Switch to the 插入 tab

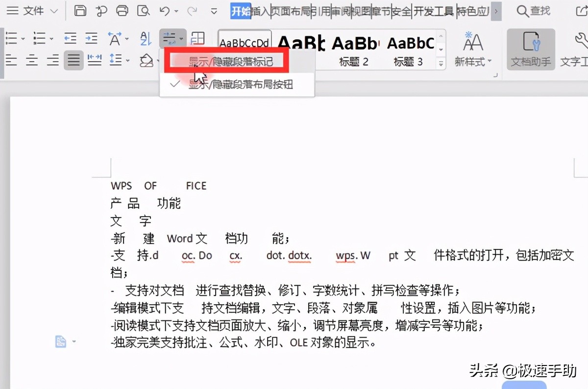tap(261, 11)
